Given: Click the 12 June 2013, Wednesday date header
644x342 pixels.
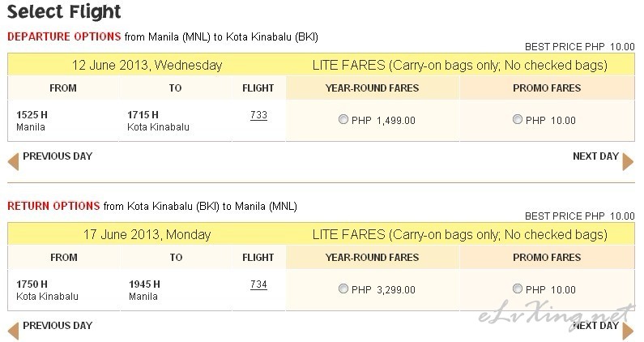Looking at the screenshot, I should (x=147, y=65).
